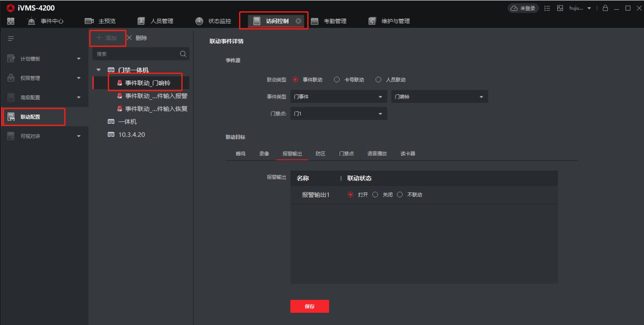Switch to the 维护与管理 tab
This screenshot has width=644, height=325.
[x=389, y=21]
